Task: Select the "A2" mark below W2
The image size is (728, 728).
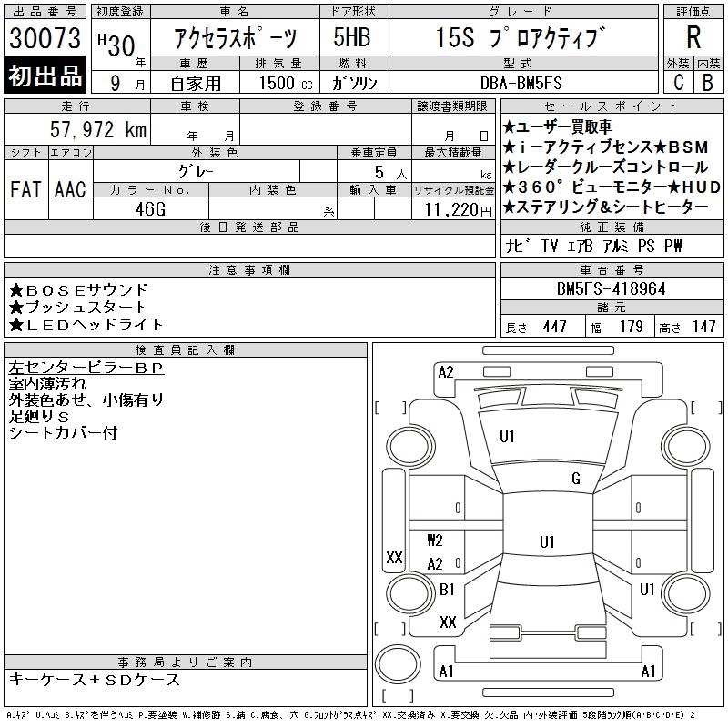Action: pyautogui.click(x=435, y=564)
